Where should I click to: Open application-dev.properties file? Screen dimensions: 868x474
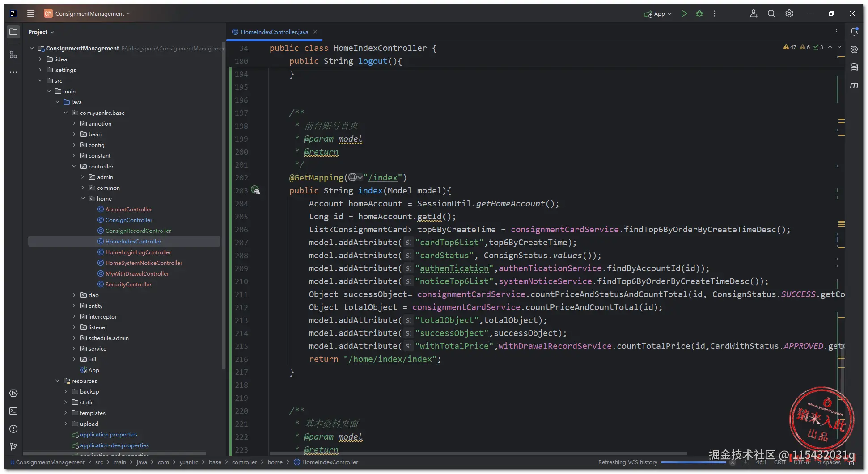[114, 445]
